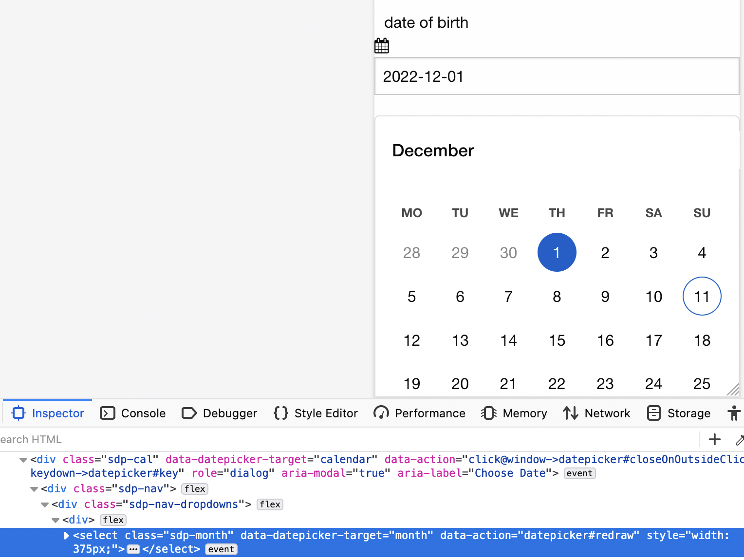Select December 11 in the calendar
The width and height of the screenshot is (744, 560).
(702, 296)
